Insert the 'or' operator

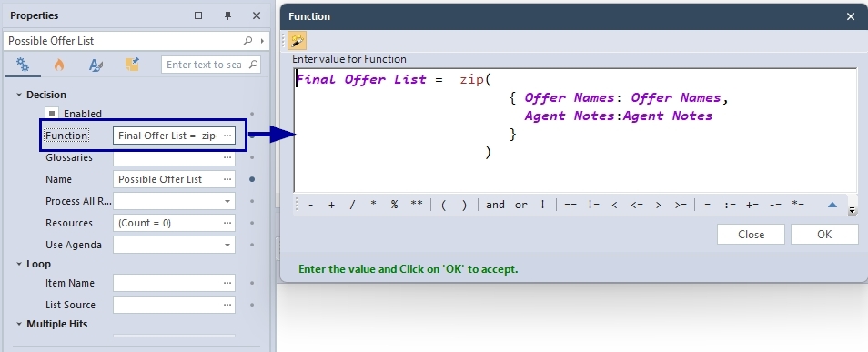[521, 205]
